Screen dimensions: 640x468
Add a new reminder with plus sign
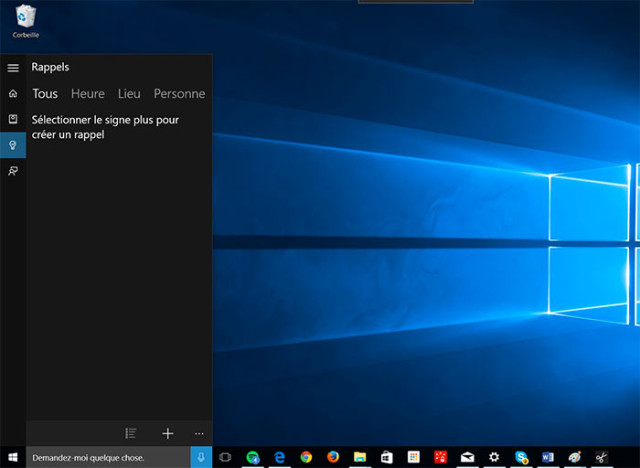click(x=168, y=433)
